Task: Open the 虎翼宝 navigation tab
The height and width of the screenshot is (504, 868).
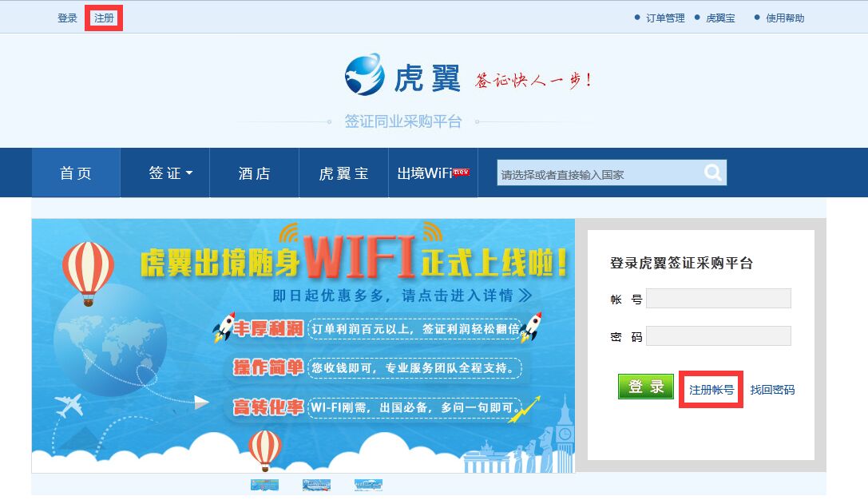Action: pos(344,173)
